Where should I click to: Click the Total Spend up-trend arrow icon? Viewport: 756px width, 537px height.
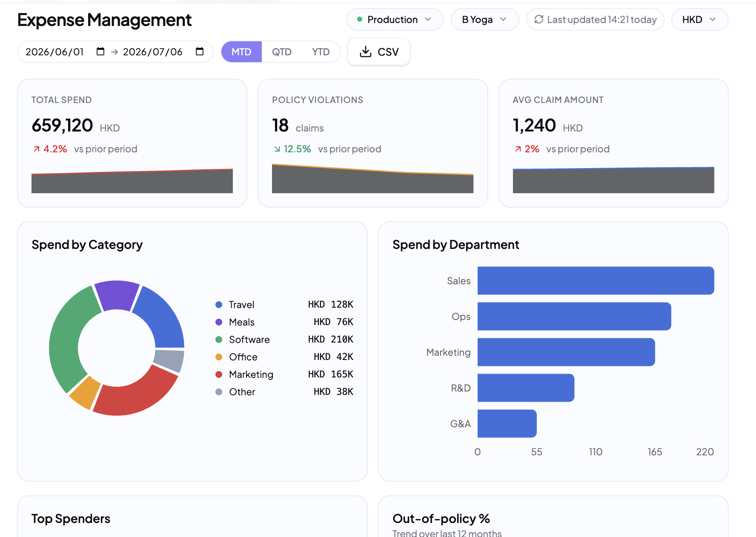coord(37,149)
